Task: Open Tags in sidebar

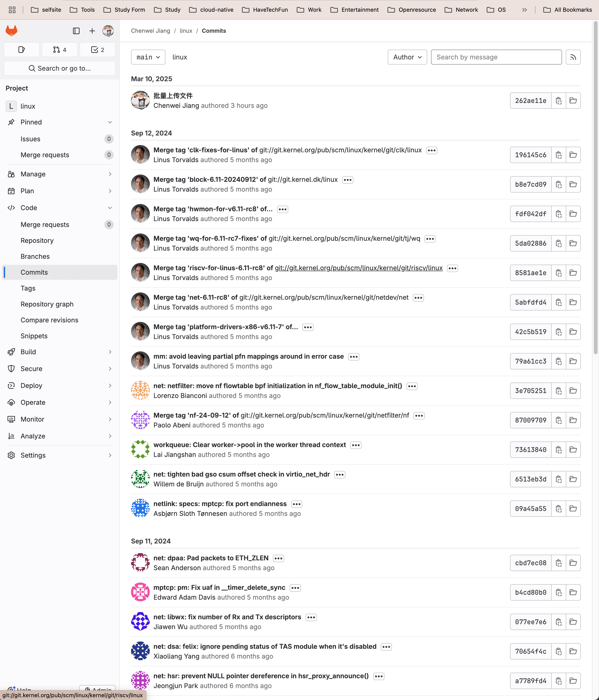Action: pyautogui.click(x=59, y=288)
